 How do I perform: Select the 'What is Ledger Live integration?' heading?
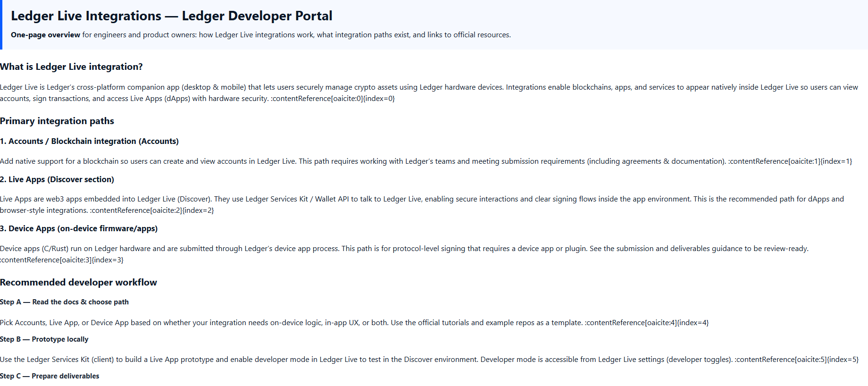(x=71, y=67)
